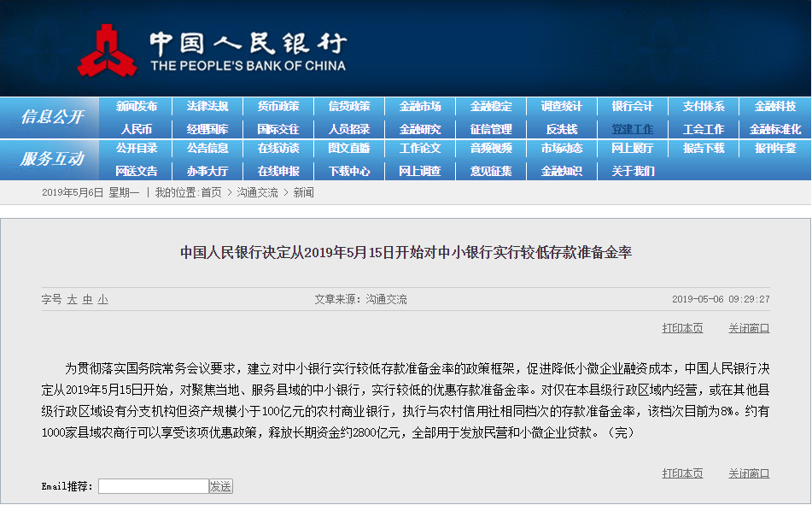Set font size to 中
The image size is (812, 505).
[87, 300]
